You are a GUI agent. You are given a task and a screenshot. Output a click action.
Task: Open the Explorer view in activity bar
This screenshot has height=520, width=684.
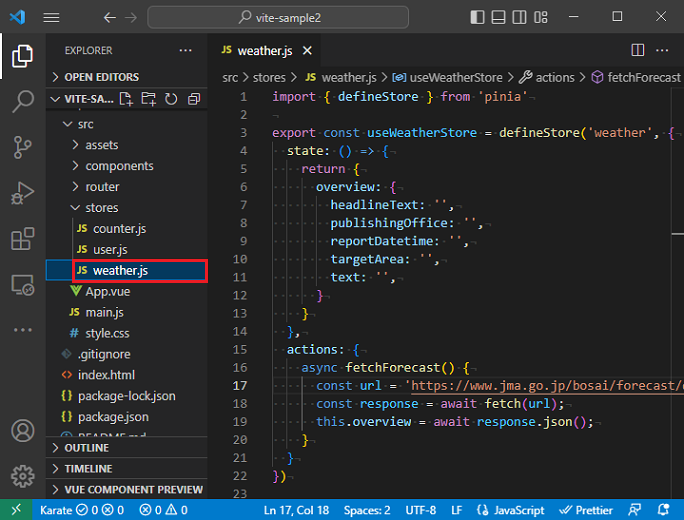click(22, 56)
